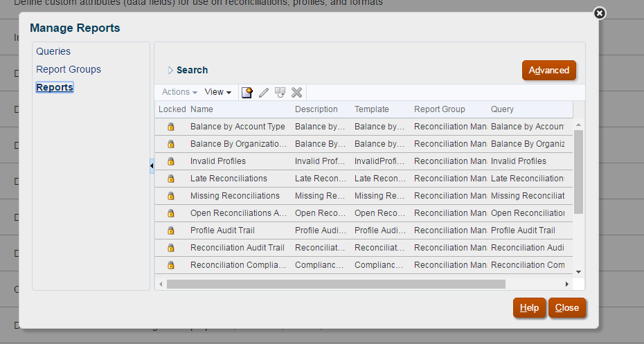Click lock icon for Profile Audit Trail row
The height and width of the screenshot is (344, 644).
tap(171, 230)
